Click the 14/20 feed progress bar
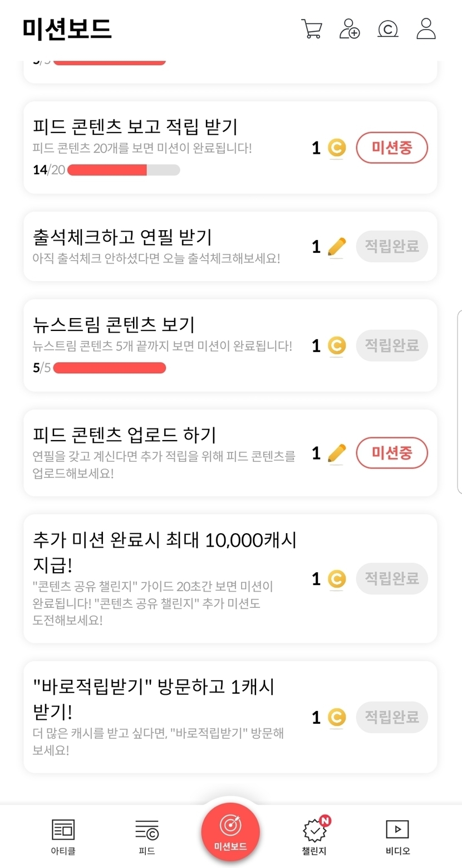 click(124, 170)
